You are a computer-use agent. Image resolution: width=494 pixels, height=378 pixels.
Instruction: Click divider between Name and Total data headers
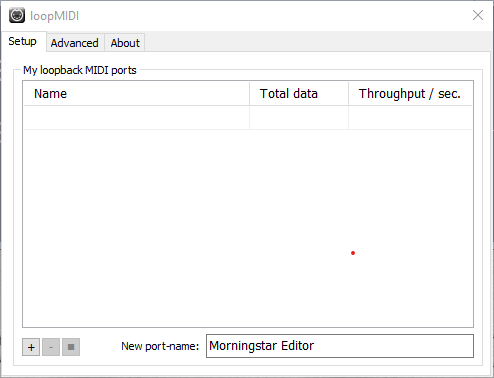[249, 94]
